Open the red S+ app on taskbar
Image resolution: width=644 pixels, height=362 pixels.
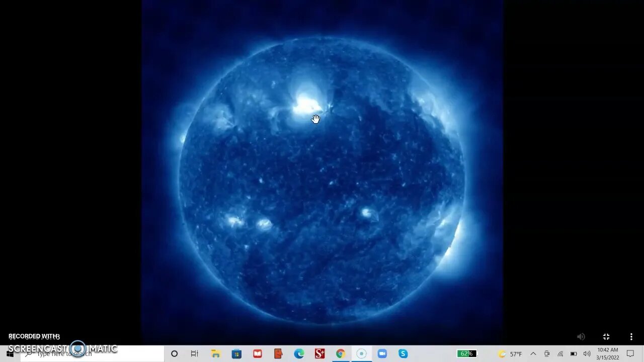pos(319,354)
